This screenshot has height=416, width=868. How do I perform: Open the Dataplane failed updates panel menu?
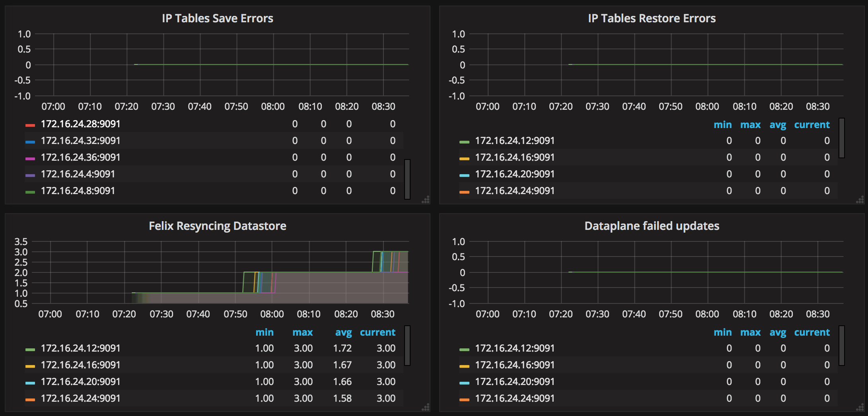(x=652, y=226)
